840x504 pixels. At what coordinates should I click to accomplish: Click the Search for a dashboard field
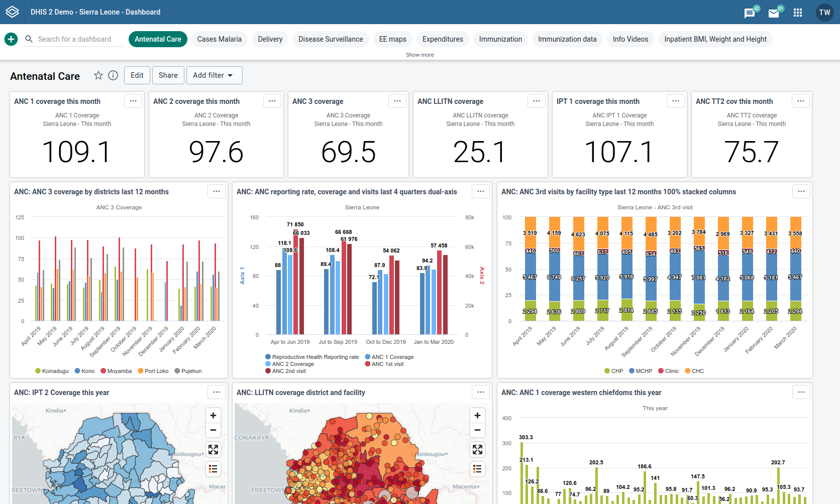[x=75, y=39]
